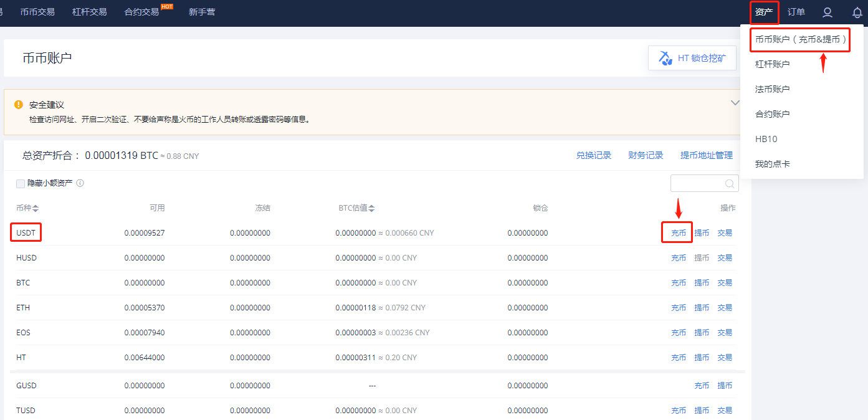Open the 资产 dropdown menu
This screenshot has width=868, height=420.
tap(764, 12)
